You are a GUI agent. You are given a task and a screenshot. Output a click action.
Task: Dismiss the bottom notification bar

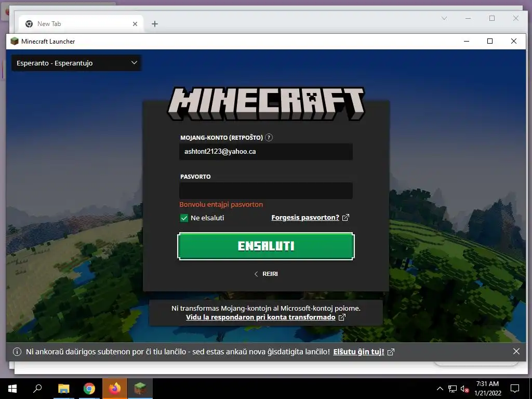tap(516, 352)
